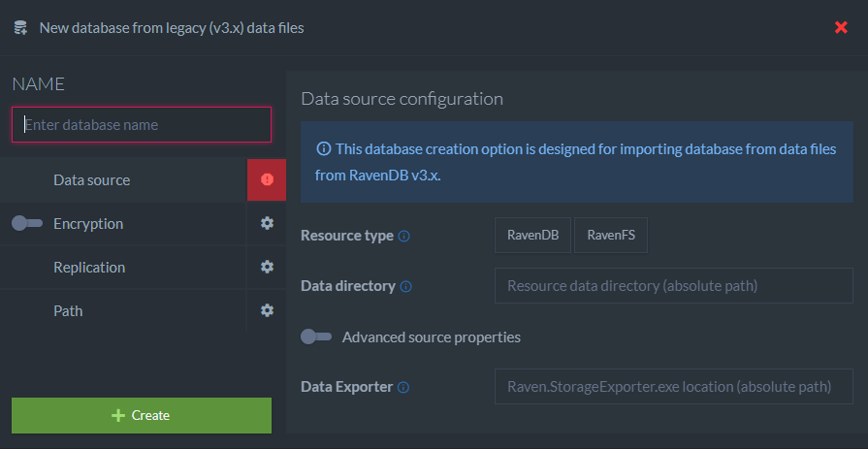Select the RavenDB resource type
The height and width of the screenshot is (449, 868).
(x=532, y=236)
